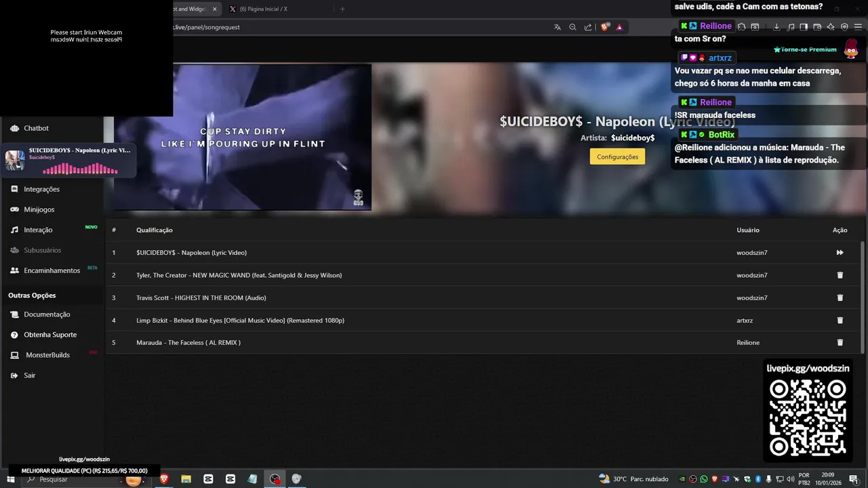Viewport: 868px width, 488px height.
Task: Open File Explorer from taskbar
Action: pos(186,479)
